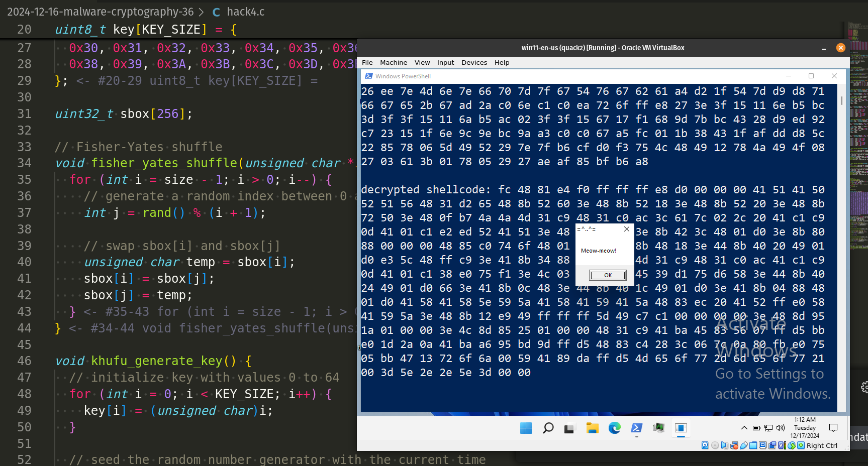Open the taskbar search magnifier
This screenshot has height=466, width=868.
pyautogui.click(x=548, y=428)
